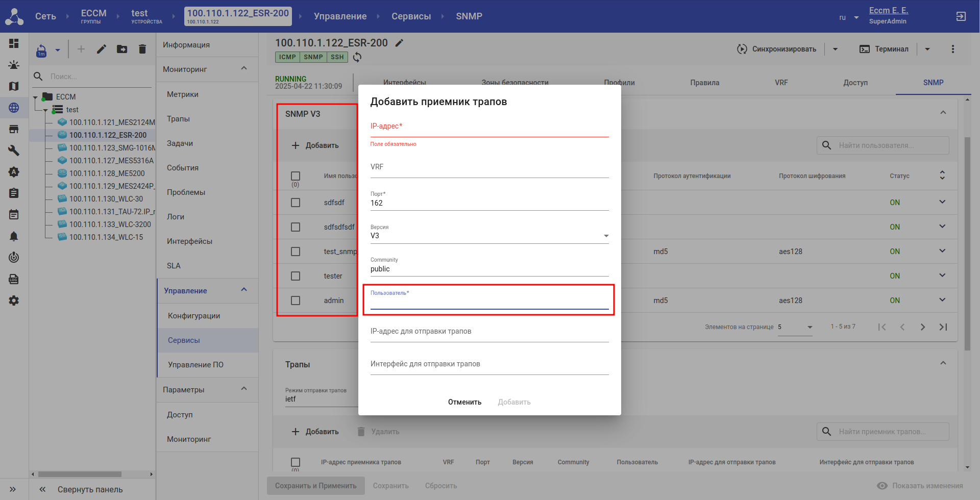Select 100.110.1.128_ME5200 in device tree

click(107, 173)
